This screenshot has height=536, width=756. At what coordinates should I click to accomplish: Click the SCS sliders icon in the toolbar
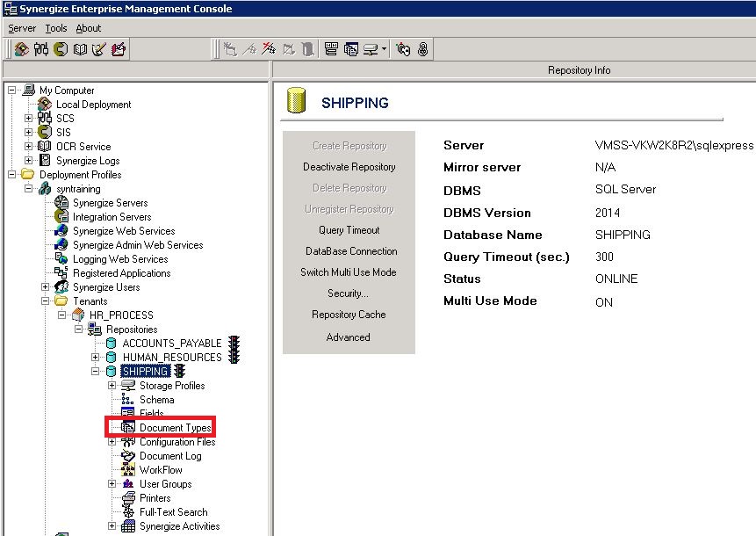(x=41, y=49)
